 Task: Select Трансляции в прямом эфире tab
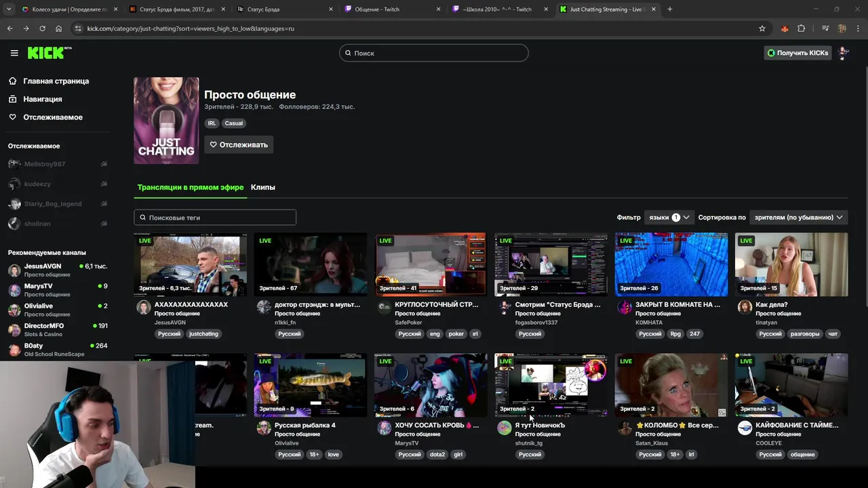(191, 187)
